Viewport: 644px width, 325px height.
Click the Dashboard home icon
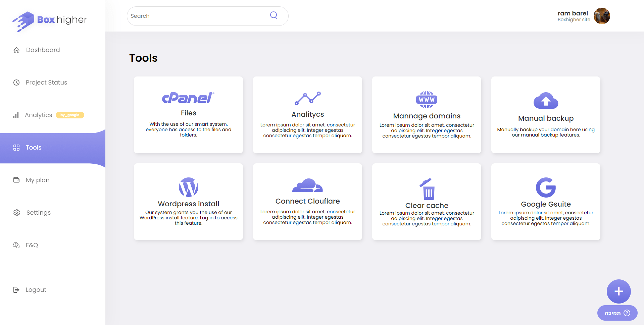[x=16, y=50]
